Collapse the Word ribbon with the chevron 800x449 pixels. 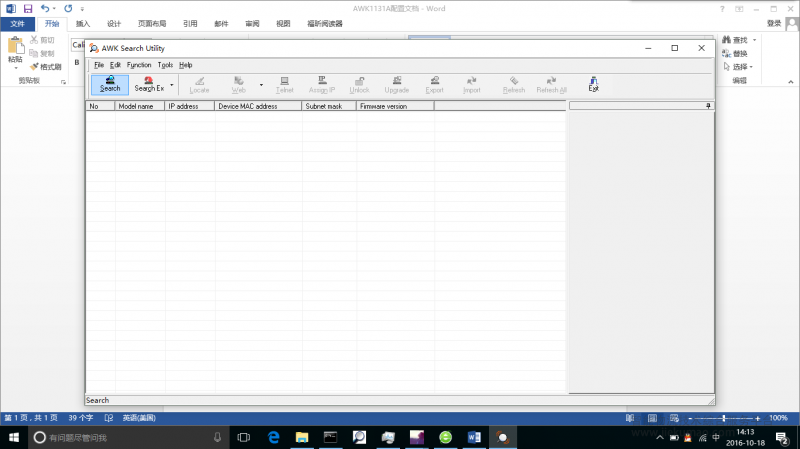pyautogui.click(x=790, y=82)
